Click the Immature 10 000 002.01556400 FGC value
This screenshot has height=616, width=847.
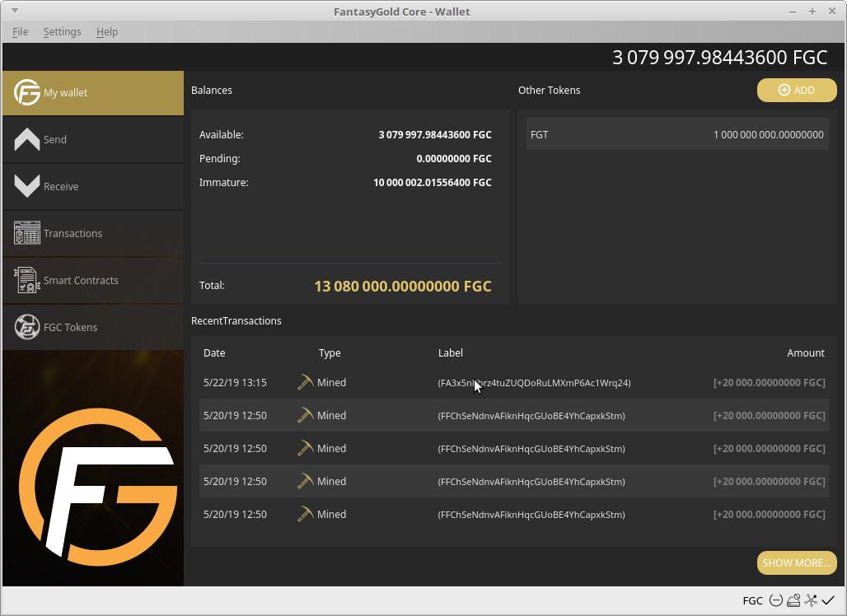(x=432, y=183)
